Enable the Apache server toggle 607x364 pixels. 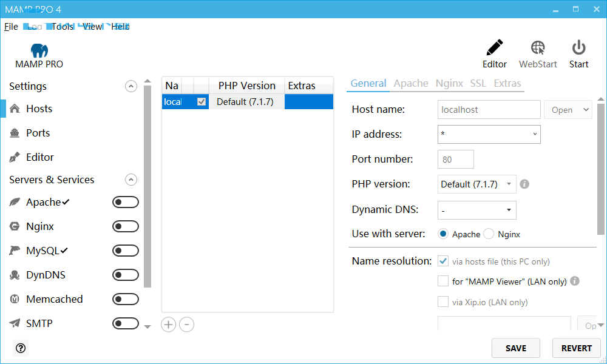click(x=126, y=202)
